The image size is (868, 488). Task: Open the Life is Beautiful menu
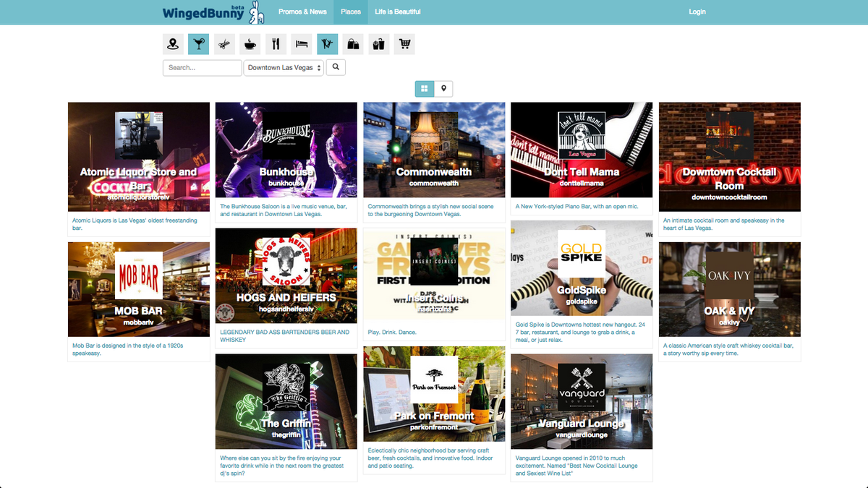398,12
